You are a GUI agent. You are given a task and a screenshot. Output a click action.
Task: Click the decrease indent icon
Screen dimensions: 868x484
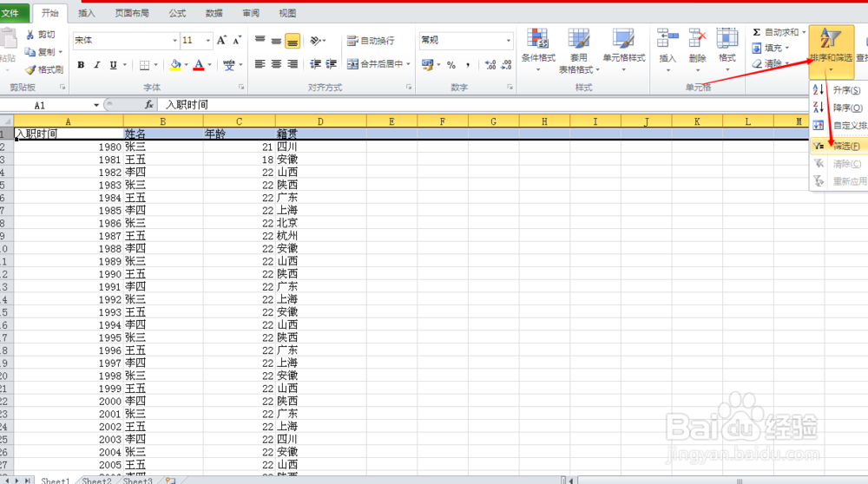(x=316, y=64)
